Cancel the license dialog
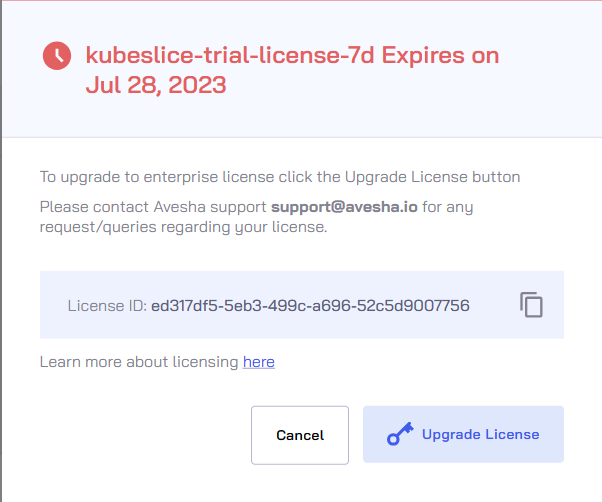 300,435
